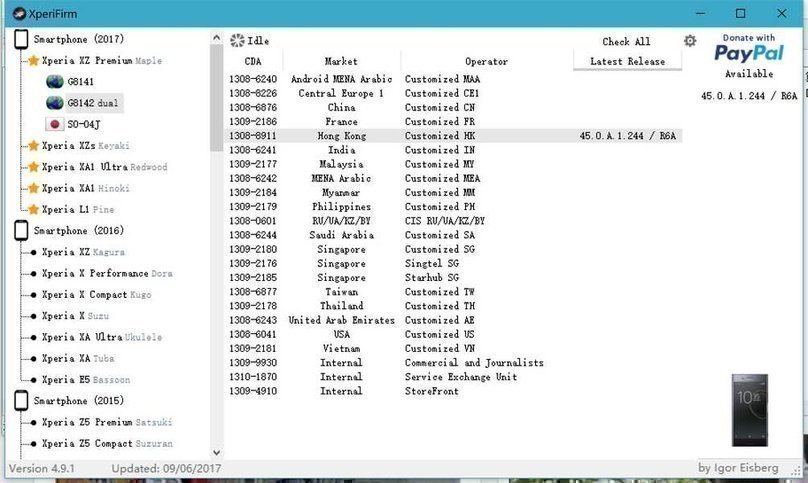Image resolution: width=808 pixels, height=483 pixels.
Task: Select Xperia Z5 Compact Suzuran
Action: coord(107,443)
